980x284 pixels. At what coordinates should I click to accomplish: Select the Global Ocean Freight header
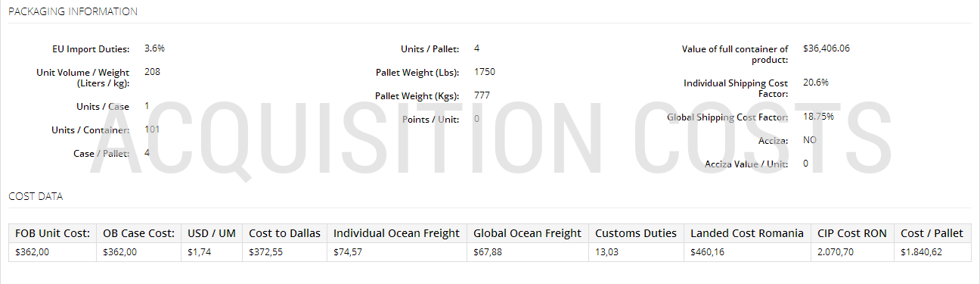tap(528, 233)
